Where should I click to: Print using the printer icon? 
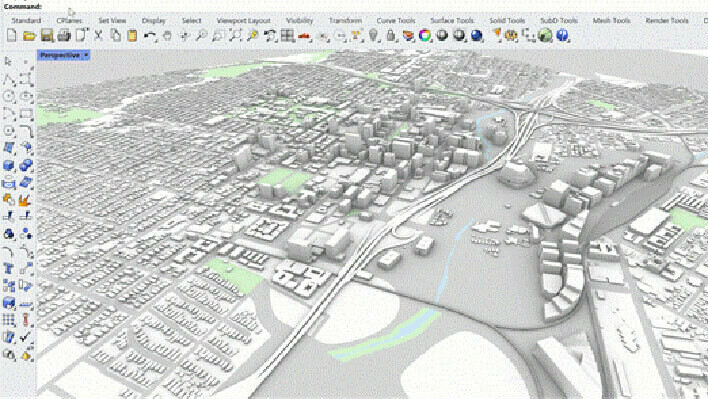[x=64, y=35]
